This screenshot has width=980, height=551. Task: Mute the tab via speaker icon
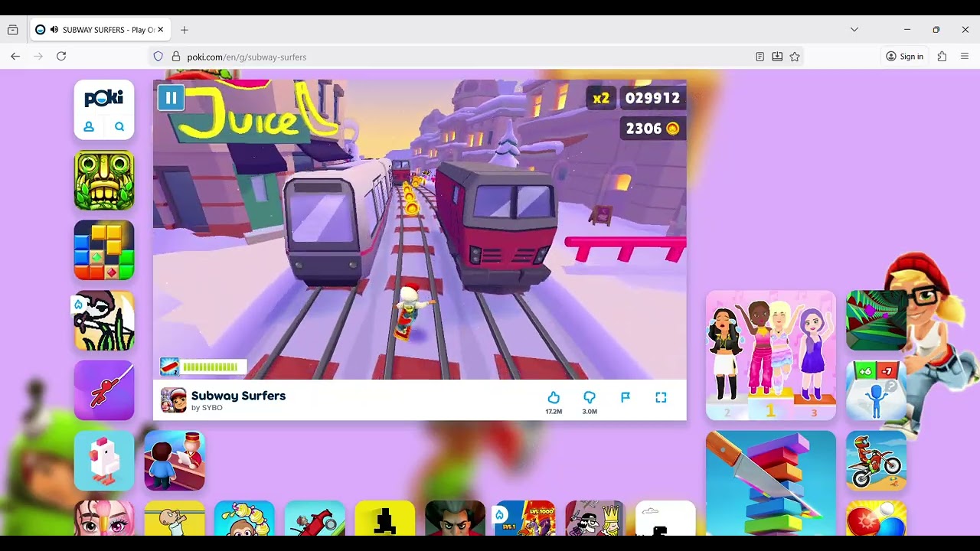[54, 30]
